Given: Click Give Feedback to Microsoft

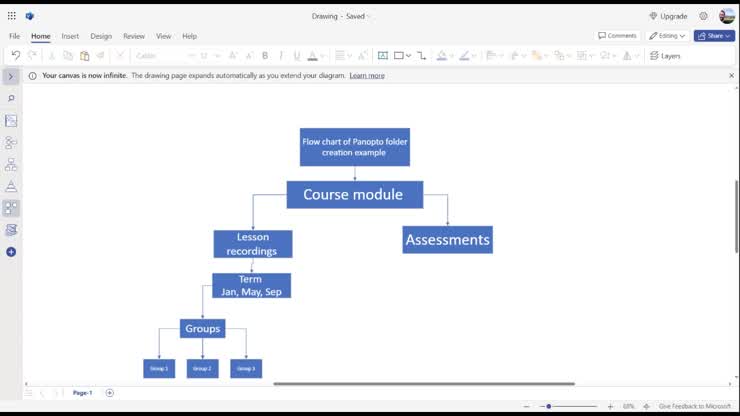Looking at the screenshot, I should pos(695,406).
